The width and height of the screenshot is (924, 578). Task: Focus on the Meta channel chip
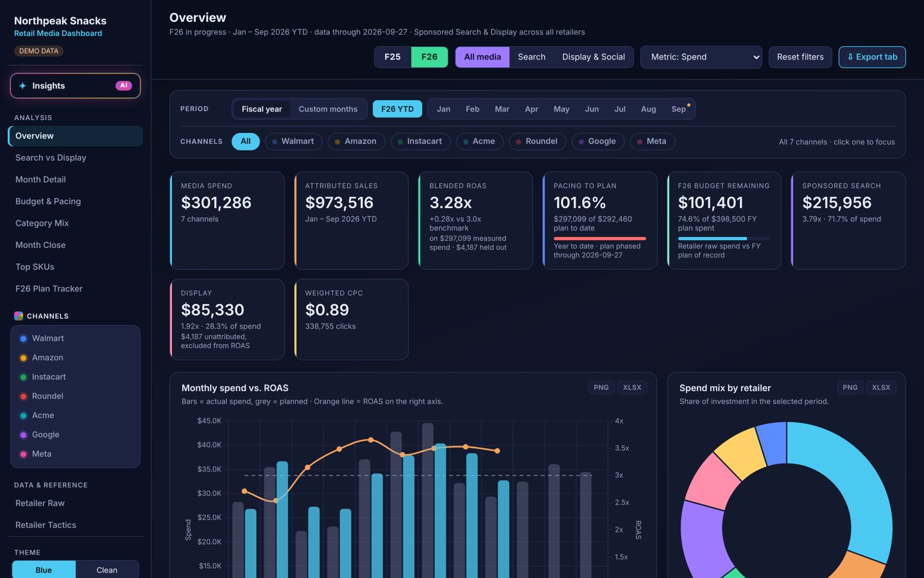[x=652, y=141]
